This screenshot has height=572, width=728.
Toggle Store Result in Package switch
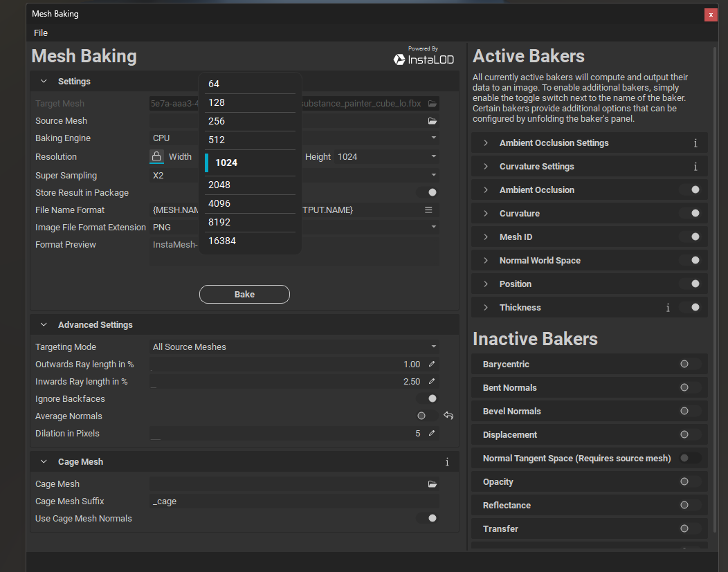point(428,193)
